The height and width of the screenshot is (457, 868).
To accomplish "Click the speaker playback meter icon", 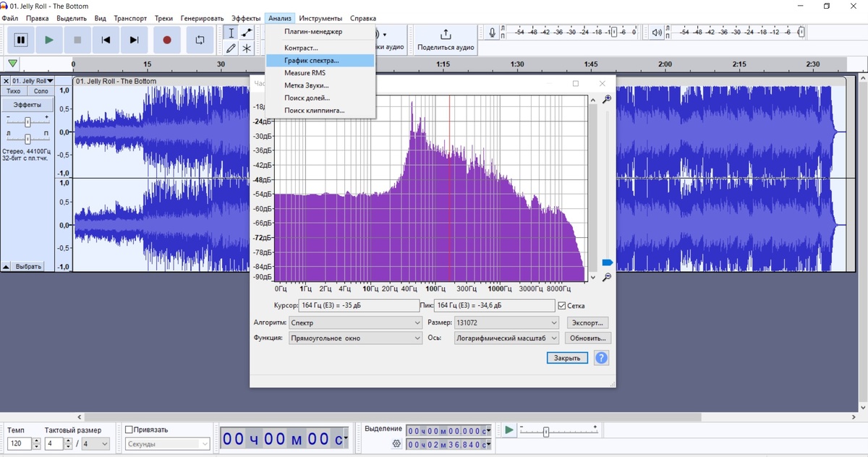I will pyautogui.click(x=655, y=33).
